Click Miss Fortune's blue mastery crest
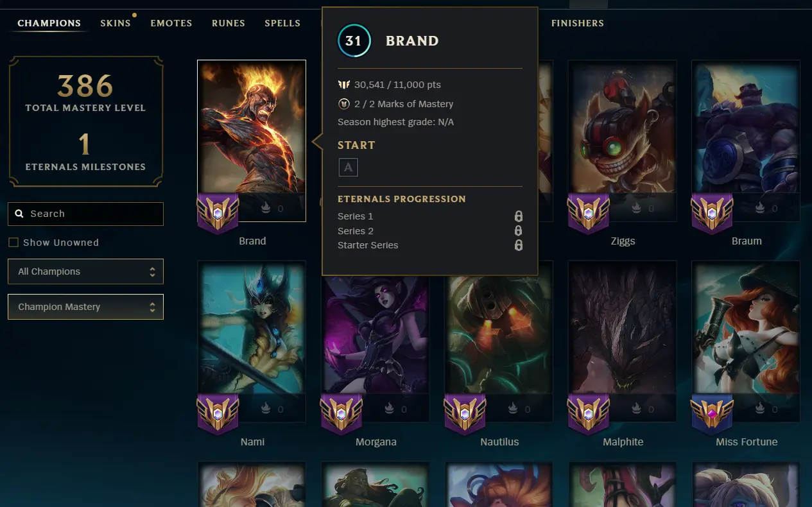Viewport: 812px width, 507px height. pyautogui.click(x=712, y=413)
